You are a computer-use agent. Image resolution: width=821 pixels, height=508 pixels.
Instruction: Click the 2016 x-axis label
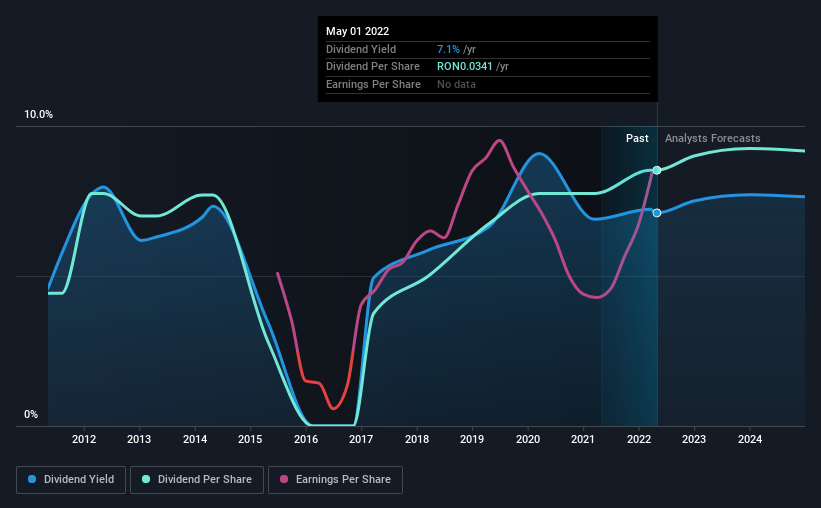pyautogui.click(x=306, y=439)
